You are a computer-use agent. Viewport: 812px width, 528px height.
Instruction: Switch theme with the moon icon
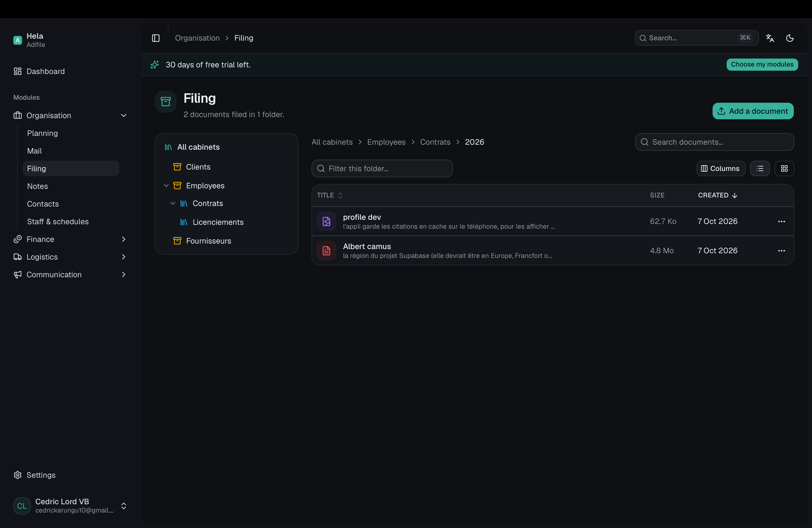tap(790, 38)
